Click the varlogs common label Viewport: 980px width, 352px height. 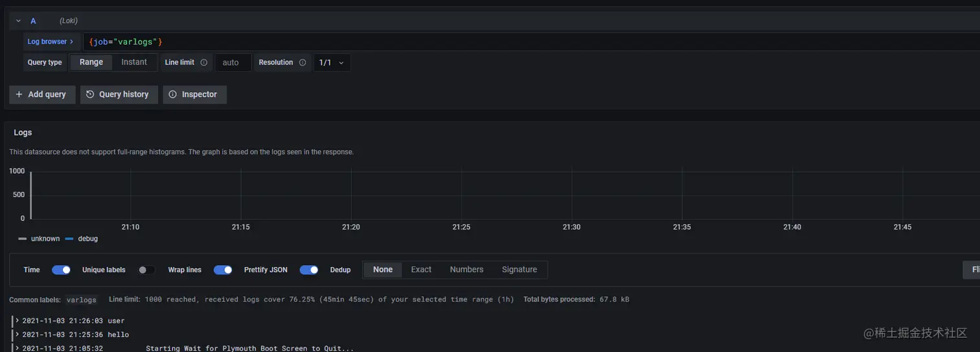click(x=82, y=299)
